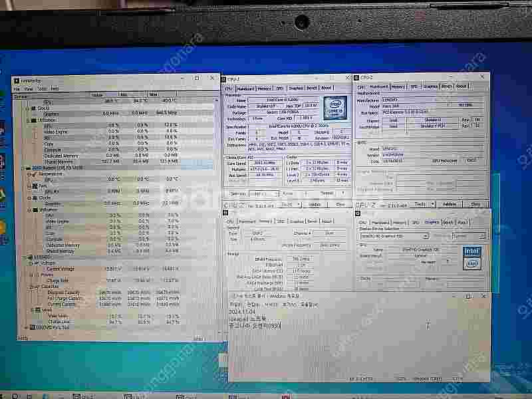Click the Intel Core i5 processor logo
Screen dimensions: 532x399
[x=335, y=108]
